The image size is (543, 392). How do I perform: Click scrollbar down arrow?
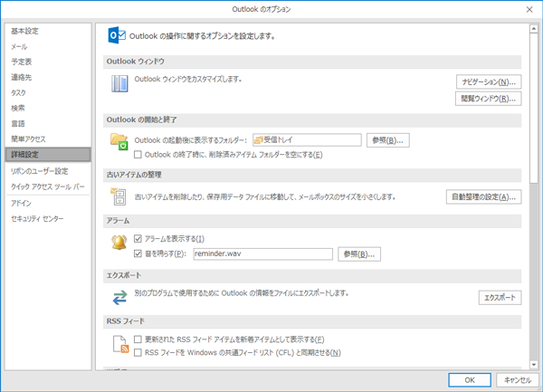coord(534,365)
